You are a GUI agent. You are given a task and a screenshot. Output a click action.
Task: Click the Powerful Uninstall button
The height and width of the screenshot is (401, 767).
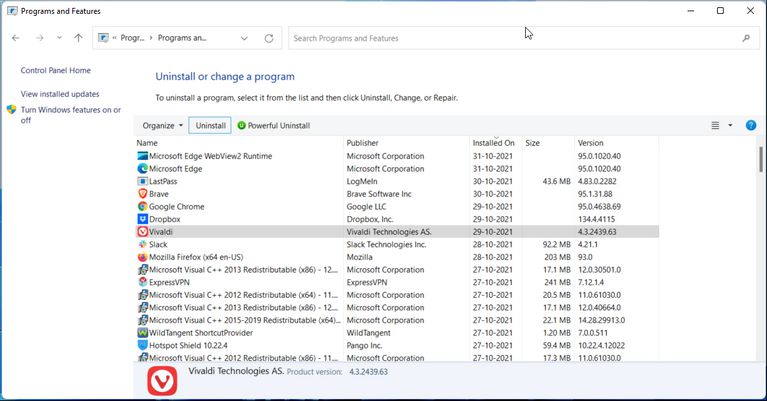tap(273, 126)
